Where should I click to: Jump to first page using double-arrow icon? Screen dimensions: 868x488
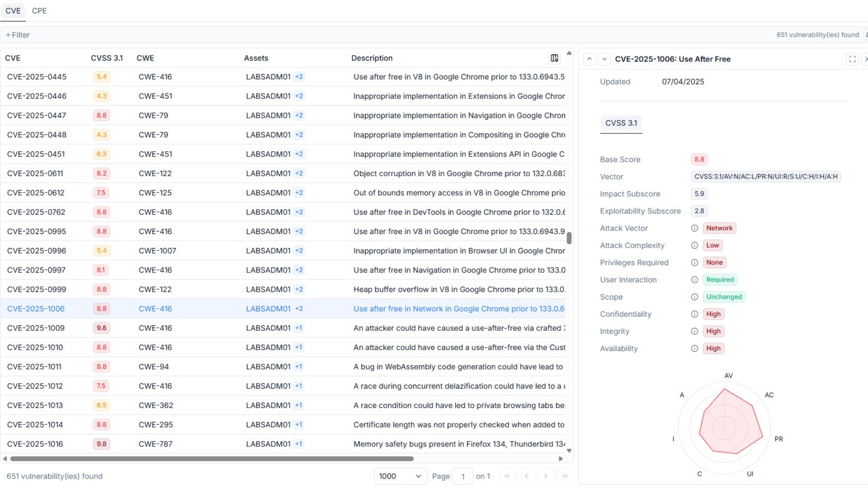point(507,476)
